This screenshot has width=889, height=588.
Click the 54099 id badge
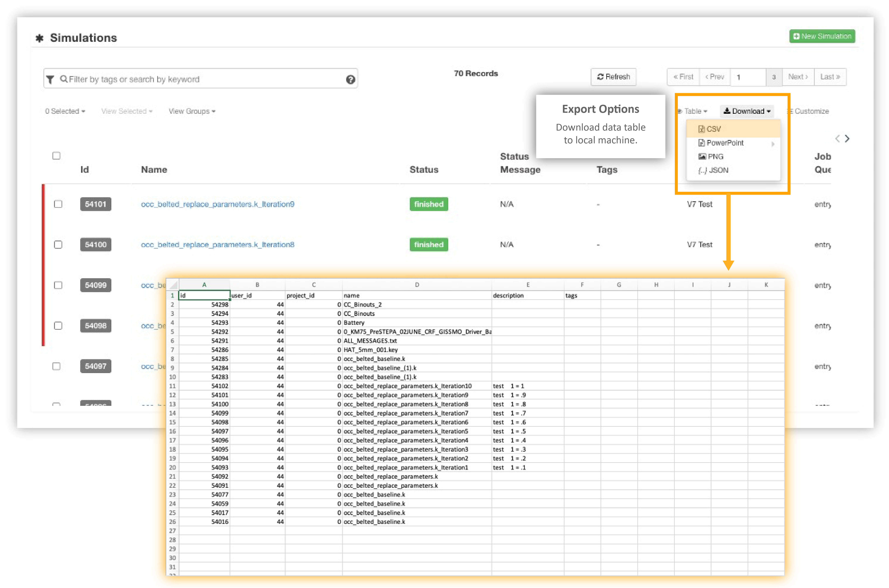click(x=96, y=285)
